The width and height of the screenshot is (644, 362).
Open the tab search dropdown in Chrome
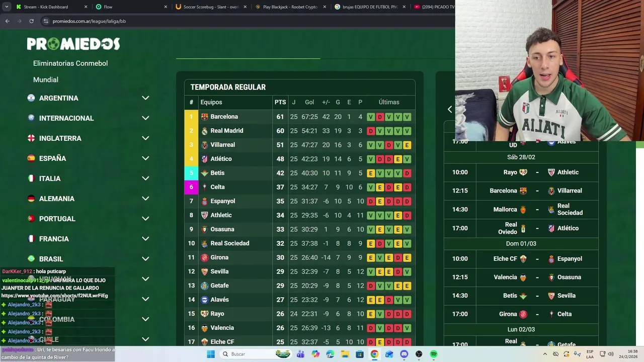coord(7,7)
